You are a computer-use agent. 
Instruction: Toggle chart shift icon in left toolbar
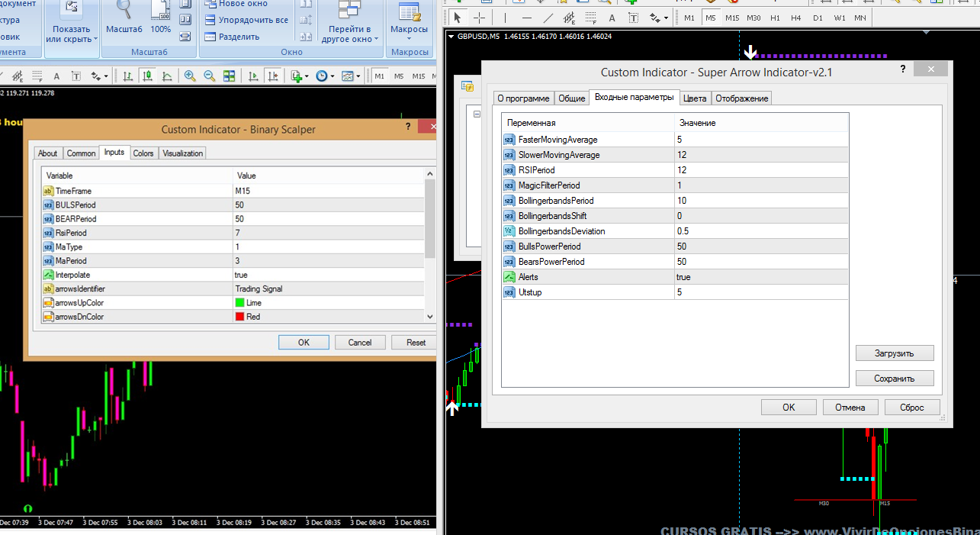(272, 76)
